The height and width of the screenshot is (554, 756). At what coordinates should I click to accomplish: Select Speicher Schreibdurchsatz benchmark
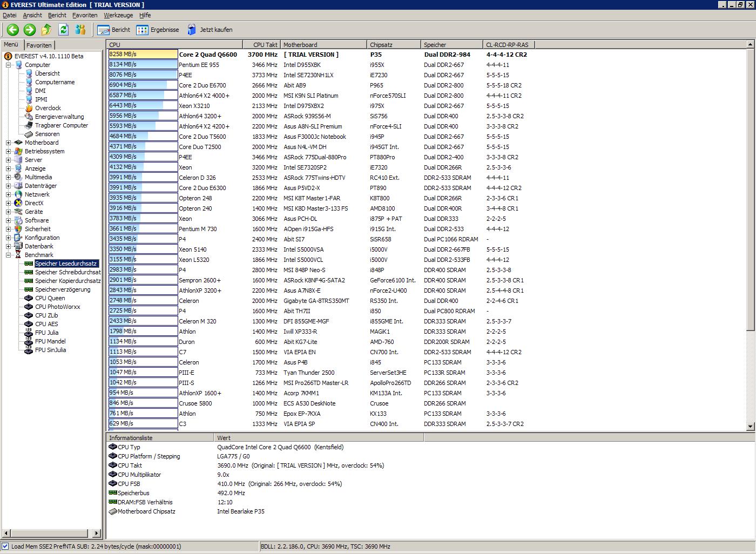pyautogui.click(x=67, y=272)
